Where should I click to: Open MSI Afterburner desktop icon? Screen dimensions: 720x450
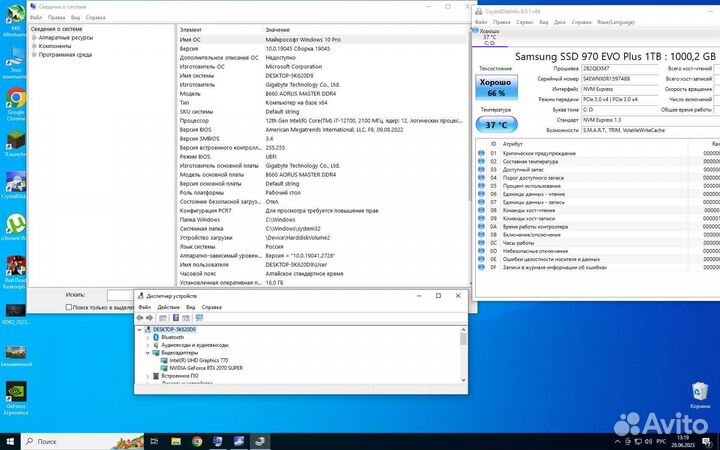pos(15,19)
